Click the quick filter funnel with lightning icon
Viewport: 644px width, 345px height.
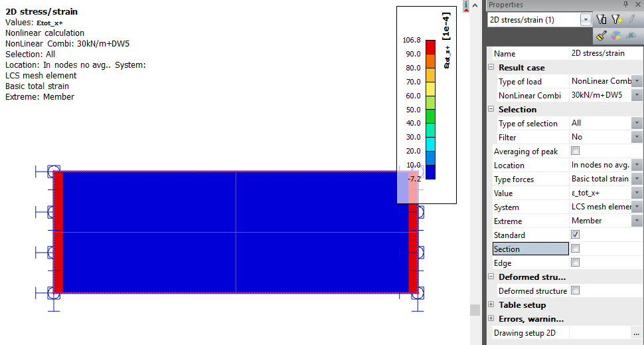[x=617, y=19]
